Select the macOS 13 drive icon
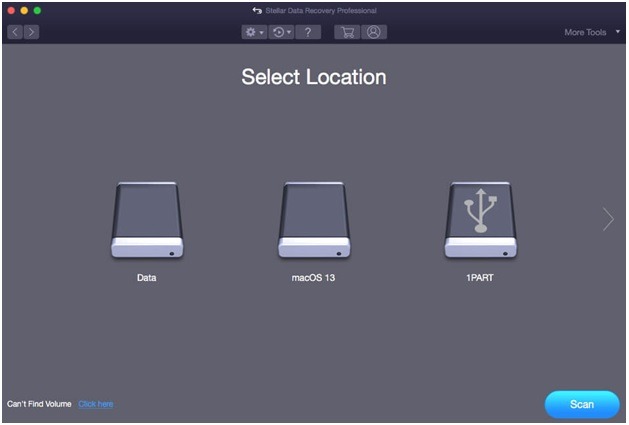This screenshot has height=425, width=629. [314, 220]
